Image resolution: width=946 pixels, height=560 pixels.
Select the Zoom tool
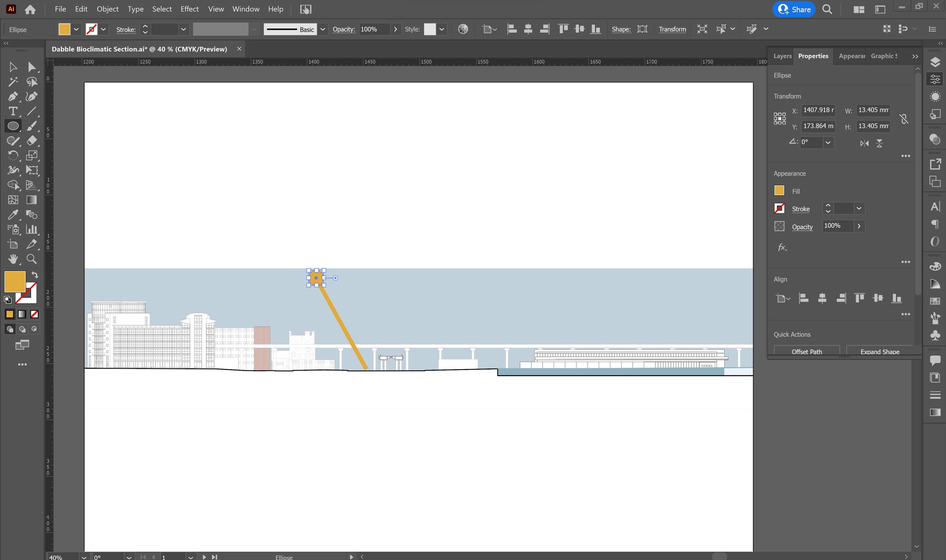click(x=32, y=259)
